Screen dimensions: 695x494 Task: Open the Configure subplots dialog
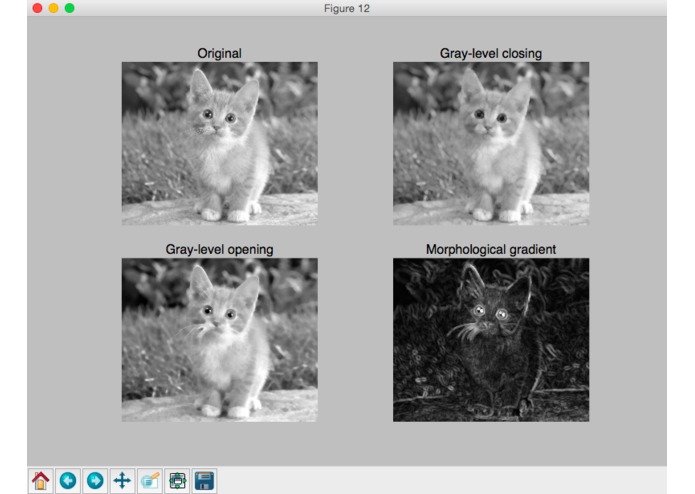tap(177, 481)
